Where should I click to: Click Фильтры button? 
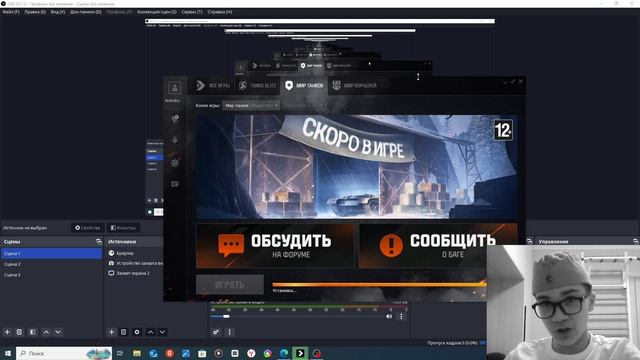tap(123, 228)
